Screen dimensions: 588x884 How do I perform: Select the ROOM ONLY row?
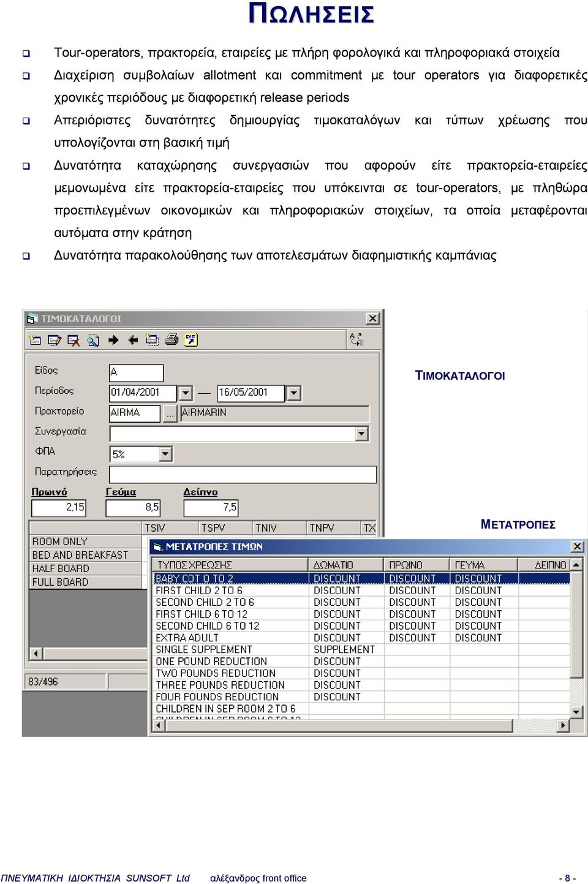coord(86,542)
